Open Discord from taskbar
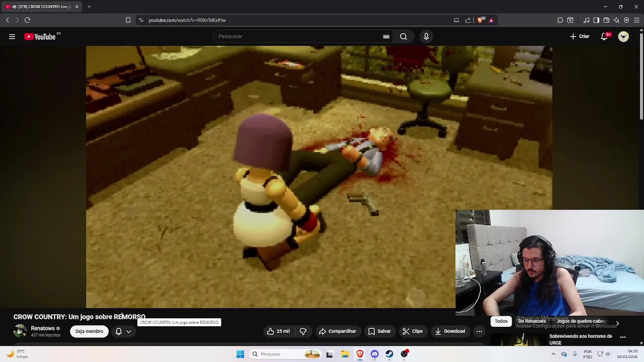The height and width of the screenshot is (362, 644). [x=374, y=354]
